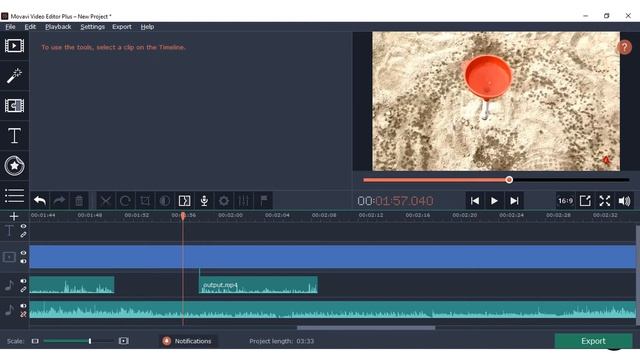The height and width of the screenshot is (360, 640).
Task: Change the 16:9 aspect ratio
Action: pyautogui.click(x=565, y=201)
